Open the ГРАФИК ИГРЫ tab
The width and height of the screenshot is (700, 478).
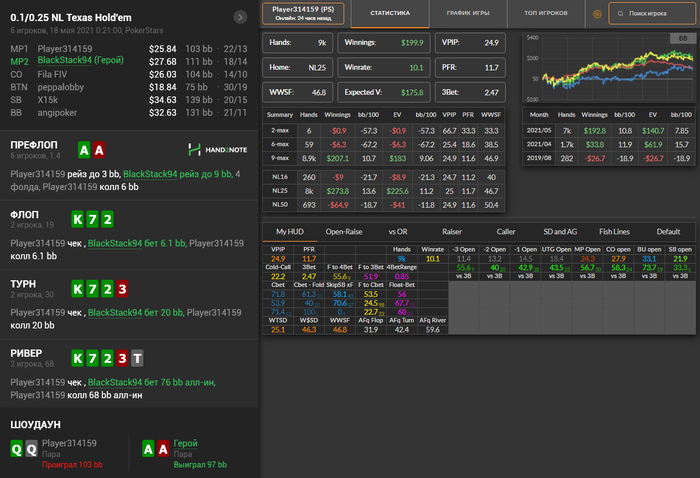468,13
